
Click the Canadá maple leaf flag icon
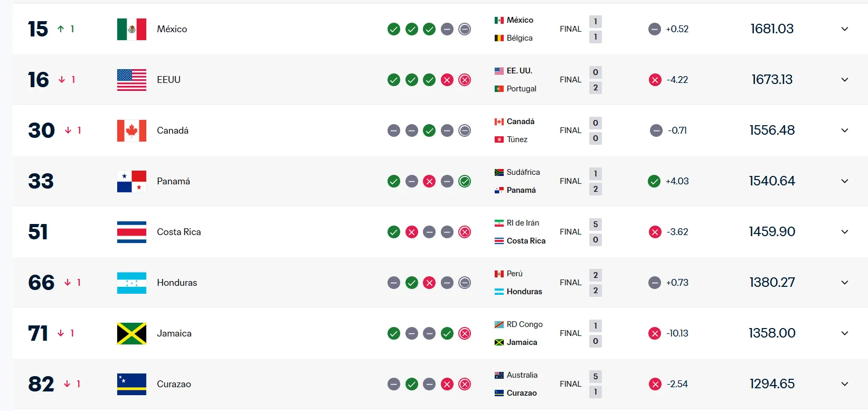[x=131, y=130]
